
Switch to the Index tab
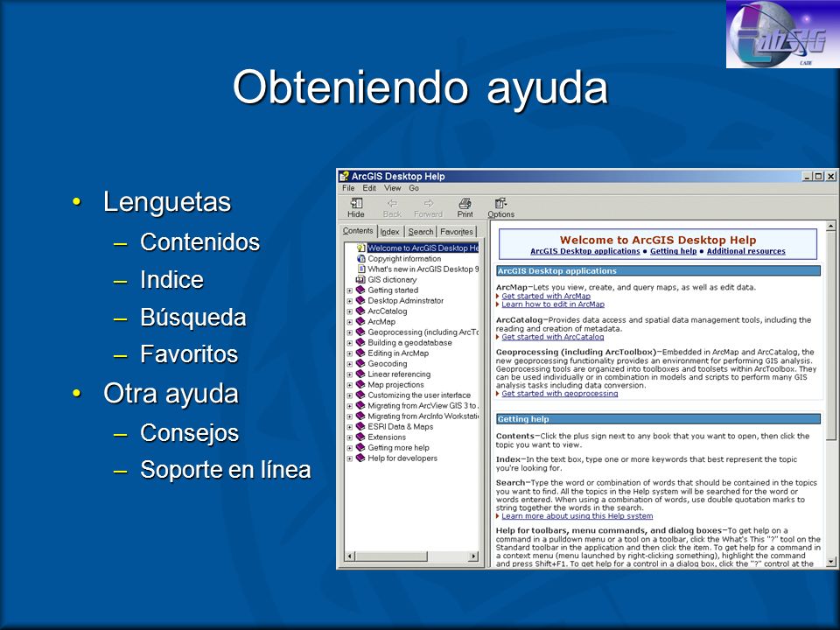389,232
